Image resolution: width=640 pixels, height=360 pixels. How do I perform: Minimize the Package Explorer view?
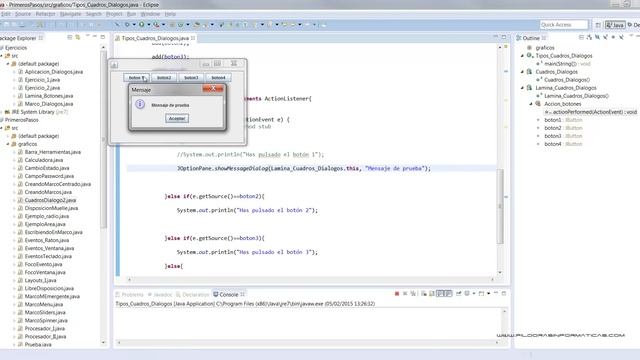95,37
